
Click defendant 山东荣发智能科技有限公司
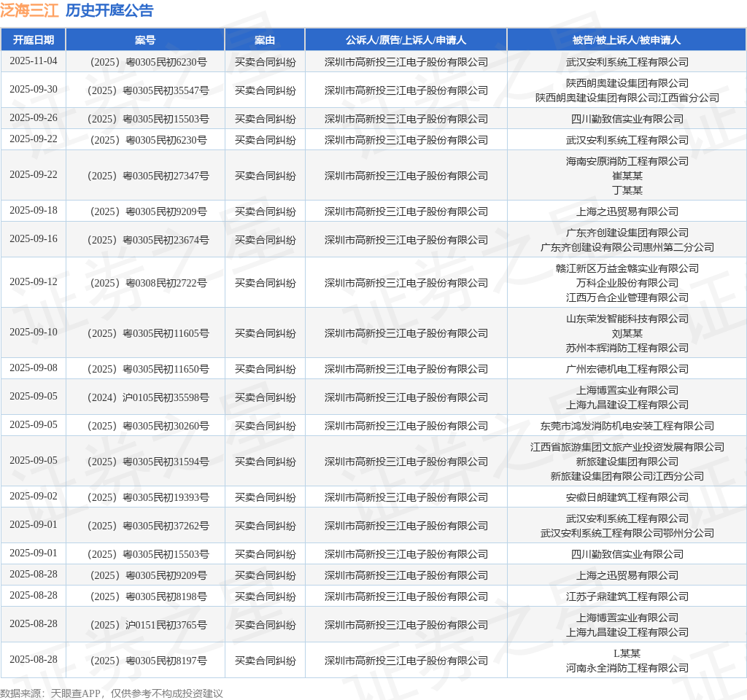627,319
